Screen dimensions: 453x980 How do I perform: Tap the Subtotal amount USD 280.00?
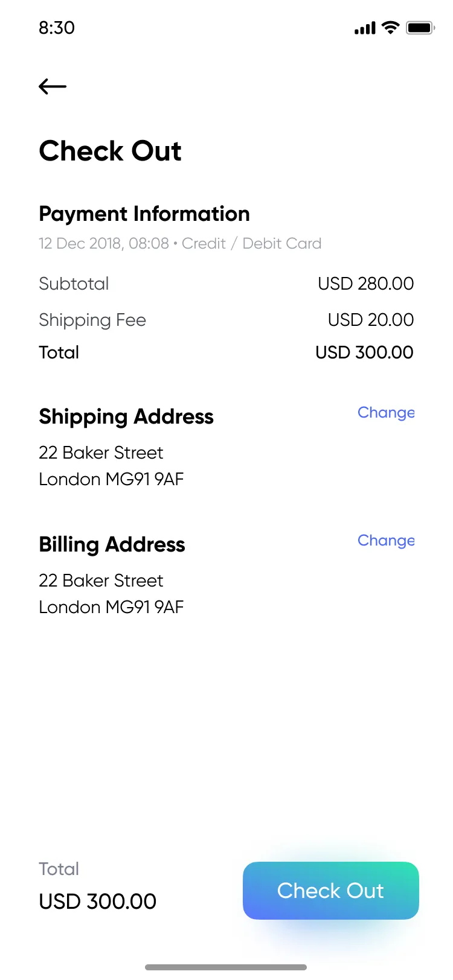tap(365, 284)
